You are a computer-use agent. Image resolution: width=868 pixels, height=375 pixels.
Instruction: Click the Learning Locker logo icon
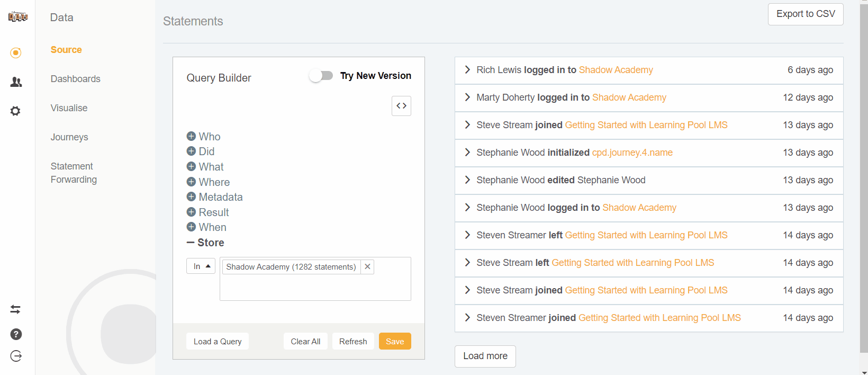[17, 17]
